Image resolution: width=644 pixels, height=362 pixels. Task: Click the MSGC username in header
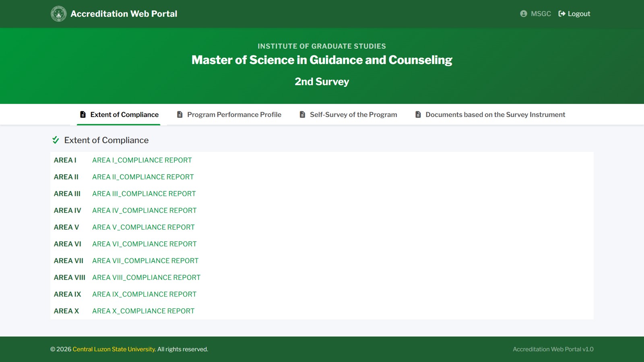click(541, 14)
